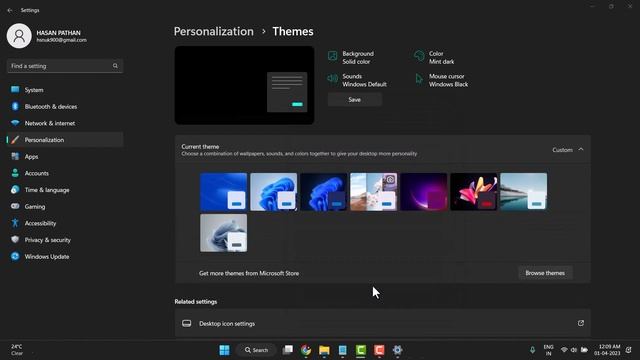Open the System settings category
Image resolution: width=640 pixels, height=360 pixels.
pyautogui.click(x=64, y=90)
